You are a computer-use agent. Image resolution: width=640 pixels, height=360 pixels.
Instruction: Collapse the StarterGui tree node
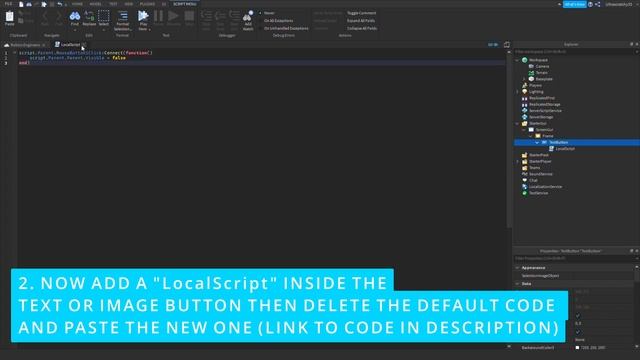coord(518,123)
